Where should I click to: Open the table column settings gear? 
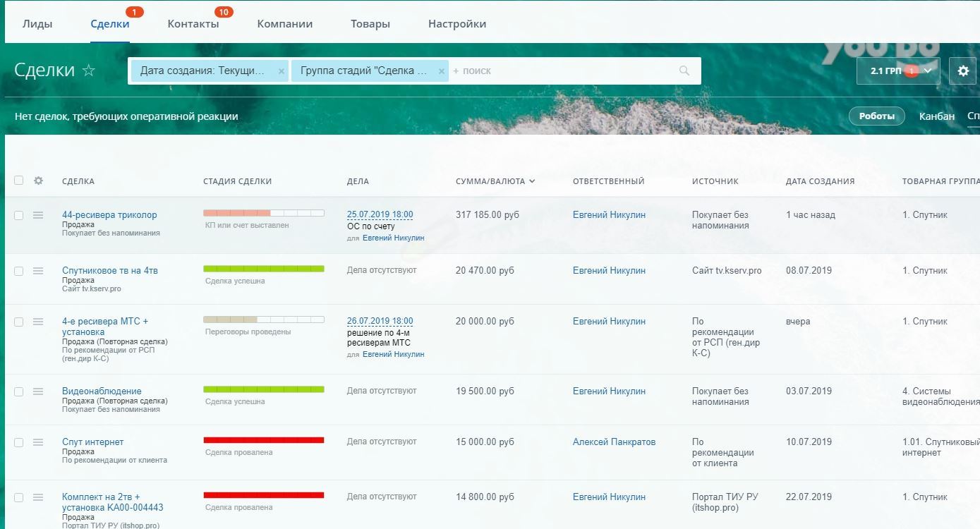38,181
